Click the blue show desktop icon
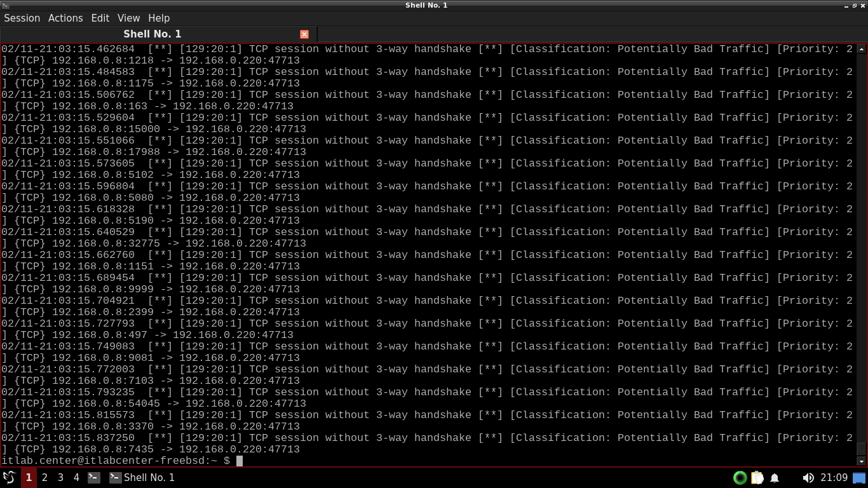This screenshot has height=488, width=868. [859, 478]
